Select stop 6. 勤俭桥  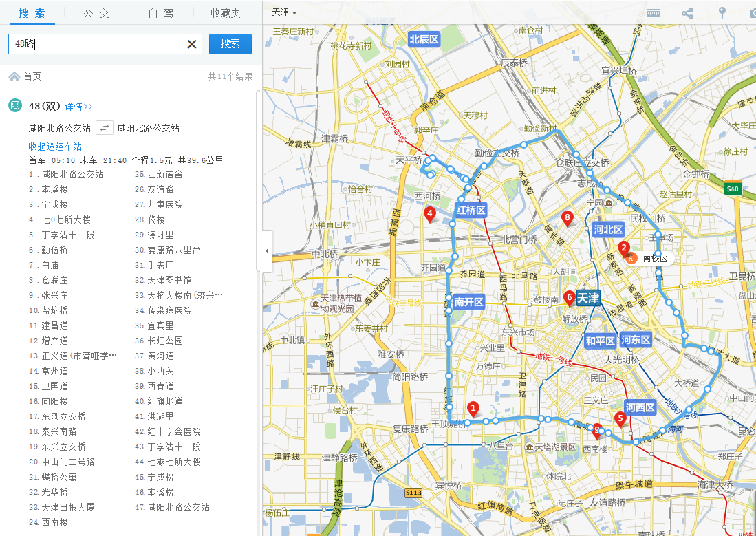48,250
